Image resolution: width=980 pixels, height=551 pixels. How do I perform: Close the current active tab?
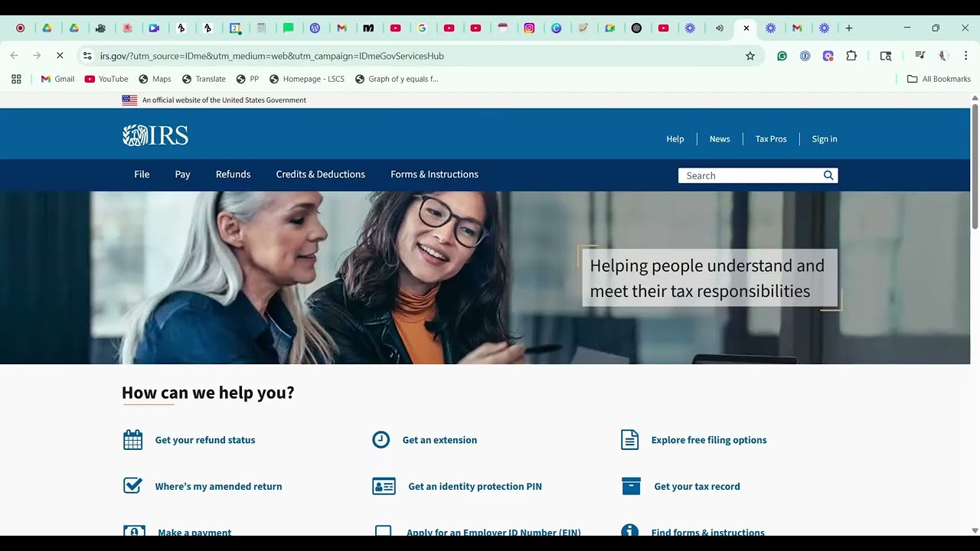[746, 28]
